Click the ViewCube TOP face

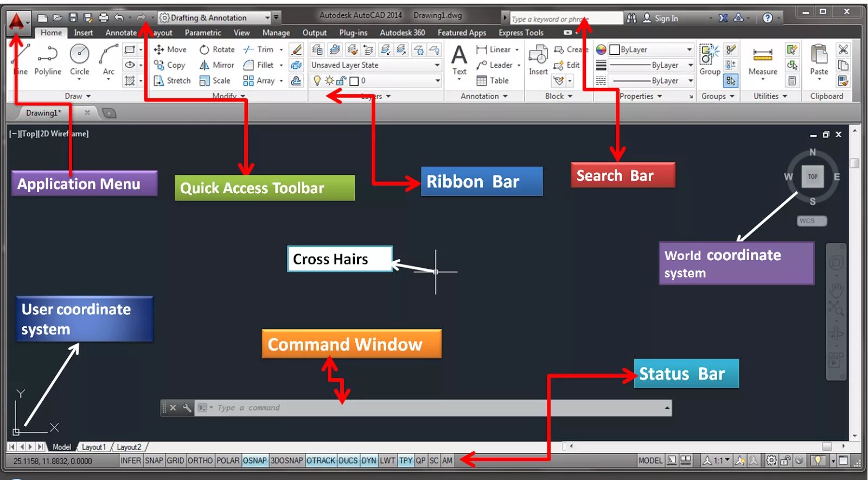(813, 176)
